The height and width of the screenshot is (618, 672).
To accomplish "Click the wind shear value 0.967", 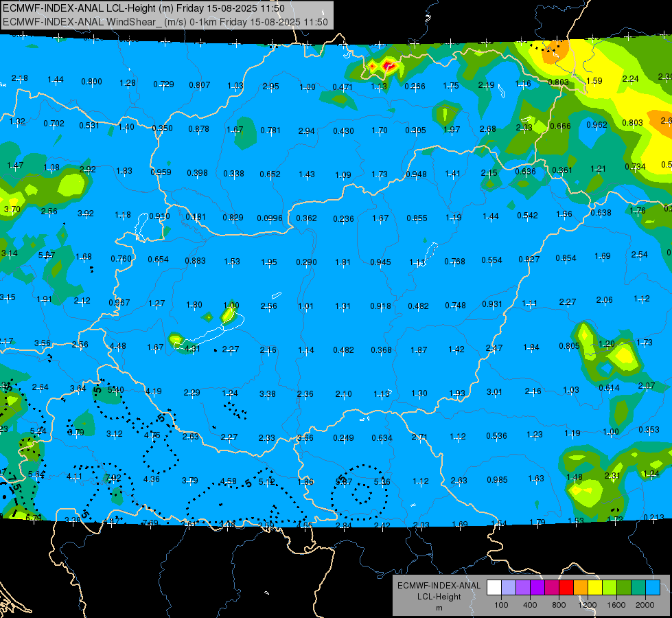I will point(119,302).
